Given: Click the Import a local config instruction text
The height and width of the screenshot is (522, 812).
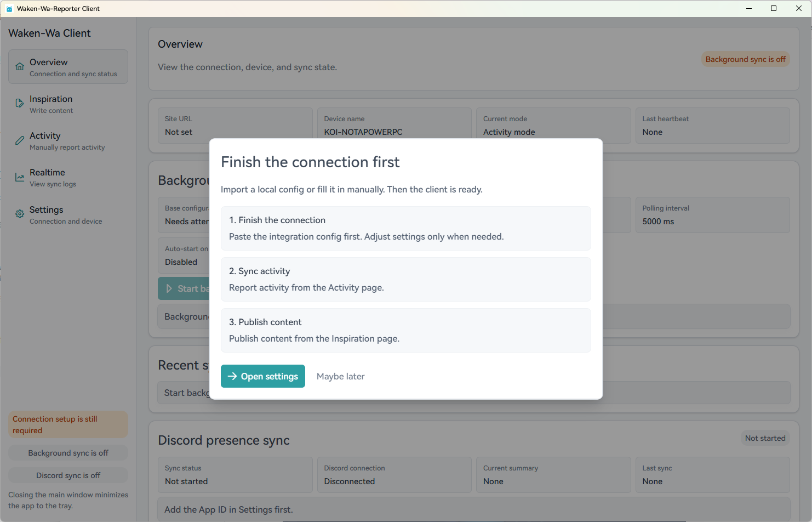Looking at the screenshot, I should pyautogui.click(x=352, y=189).
